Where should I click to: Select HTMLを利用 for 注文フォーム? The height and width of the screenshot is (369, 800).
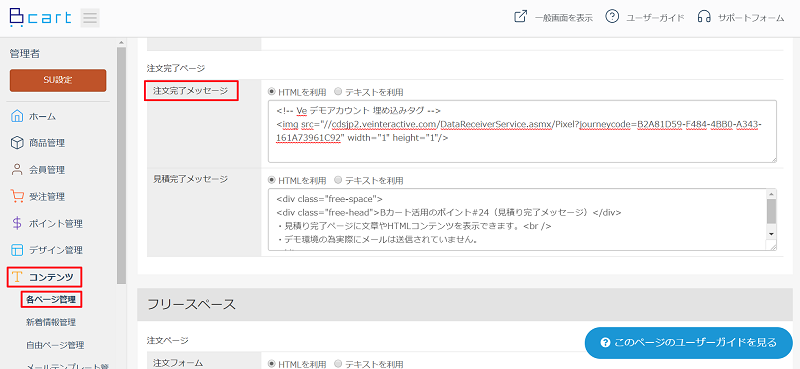tap(271, 364)
